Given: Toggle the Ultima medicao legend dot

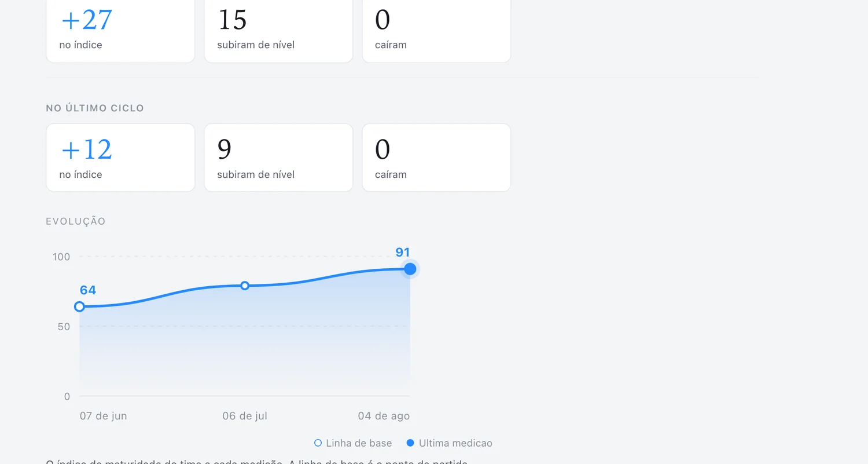Looking at the screenshot, I should click(410, 443).
